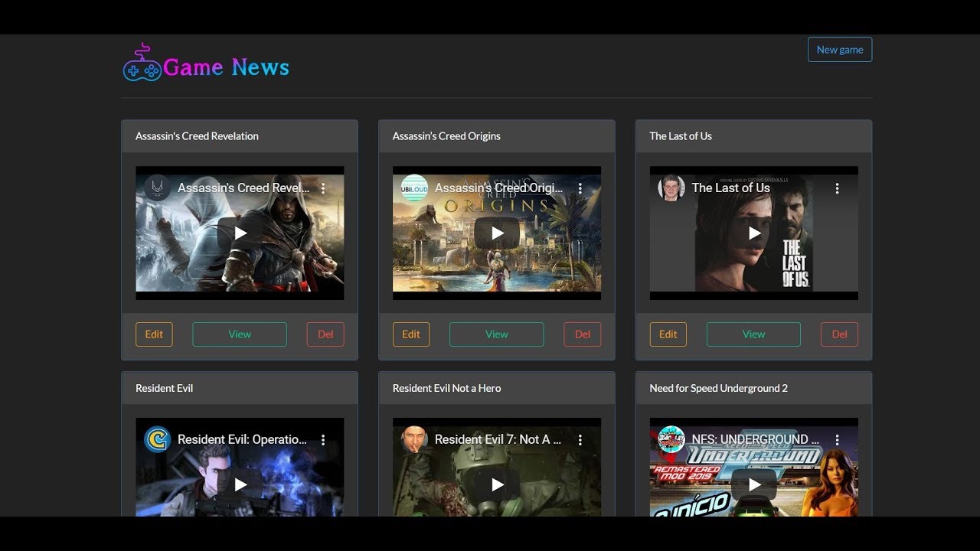The width and height of the screenshot is (980, 551).
Task: Click channel avatar on NFS Underground video
Action: (671, 439)
